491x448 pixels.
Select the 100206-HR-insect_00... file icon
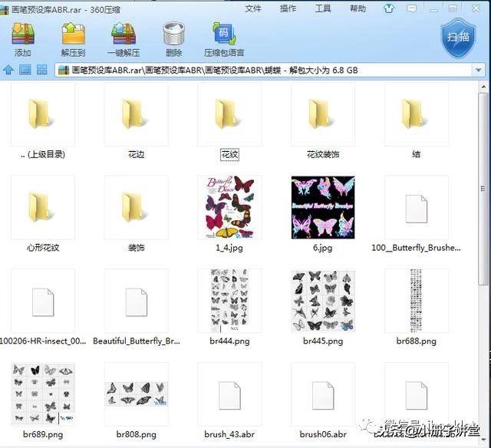(43, 301)
